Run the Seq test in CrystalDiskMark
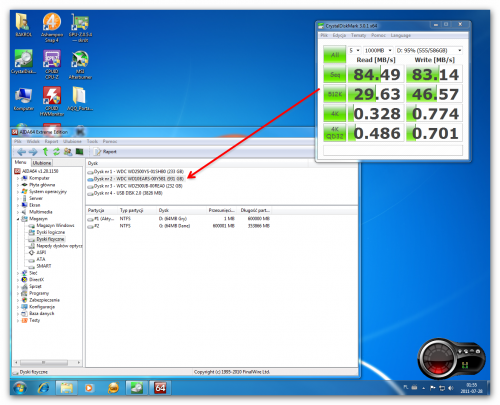The width and height of the screenshot is (500, 405). click(x=335, y=74)
